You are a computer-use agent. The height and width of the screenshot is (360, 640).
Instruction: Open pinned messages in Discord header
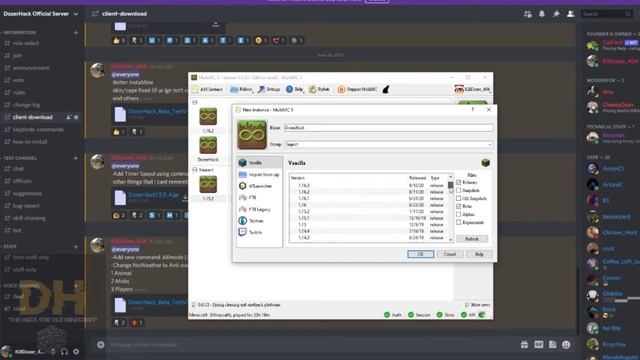tap(556, 14)
